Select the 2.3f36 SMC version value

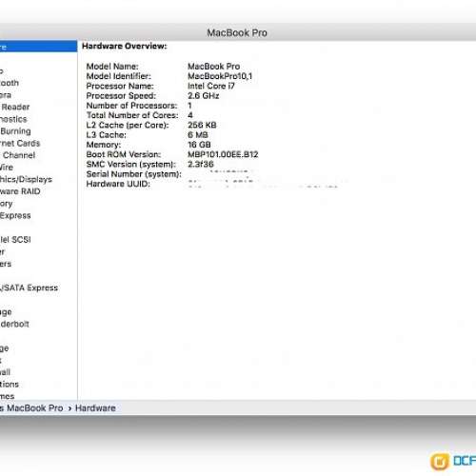pos(201,165)
